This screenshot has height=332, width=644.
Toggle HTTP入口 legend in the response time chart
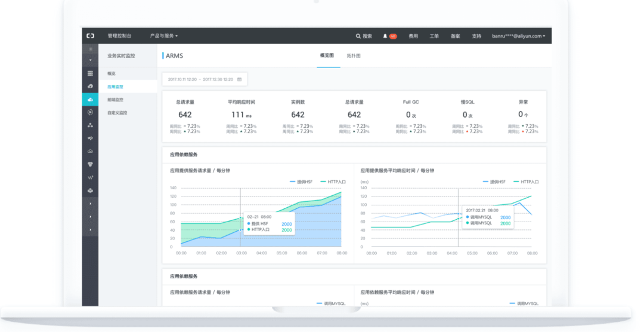pos(526,182)
